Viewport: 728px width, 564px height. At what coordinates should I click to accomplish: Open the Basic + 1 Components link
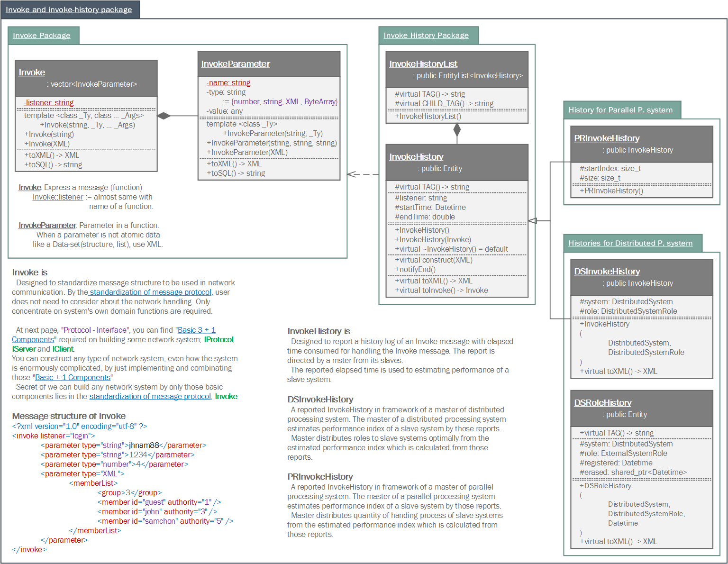73,377
